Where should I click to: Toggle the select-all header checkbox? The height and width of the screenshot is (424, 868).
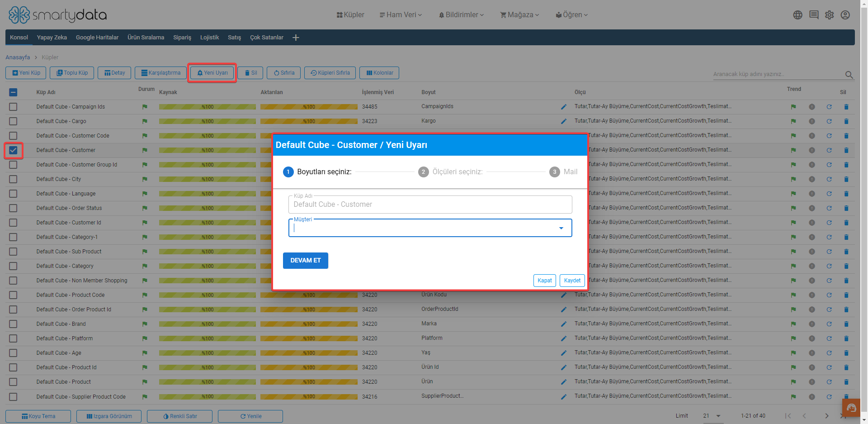point(13,92)
